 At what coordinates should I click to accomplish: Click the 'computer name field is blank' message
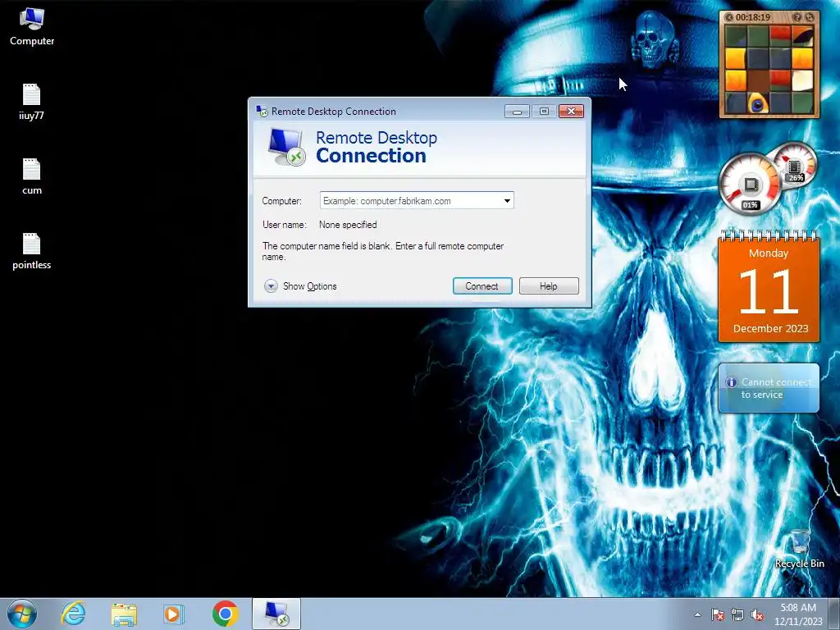[382, 251]
